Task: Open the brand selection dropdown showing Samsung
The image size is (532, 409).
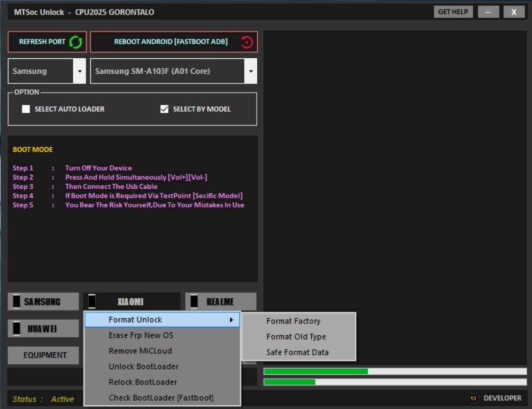Action: [80, 70]
